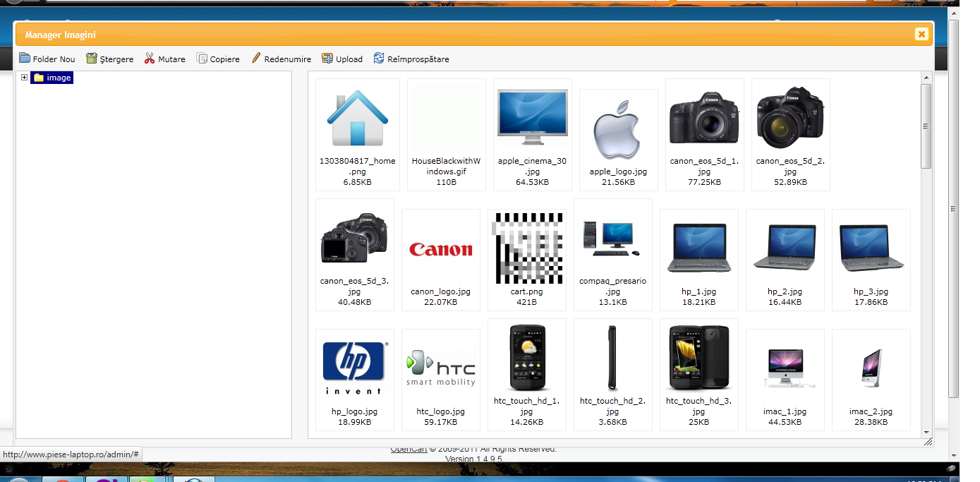Viewport: 980px width, 482px height.
Task: Click the browser page vertical scrollbar thumb
Action: pos(954,209)
